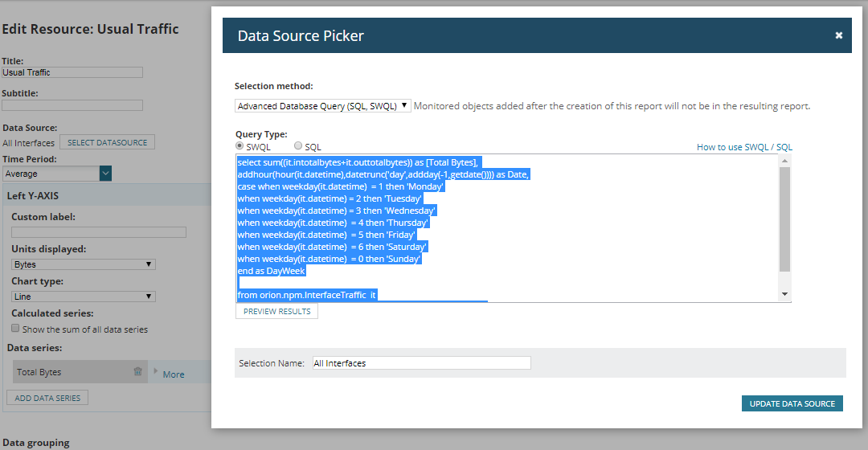Open the Chart type dropdown

point(84,297)
